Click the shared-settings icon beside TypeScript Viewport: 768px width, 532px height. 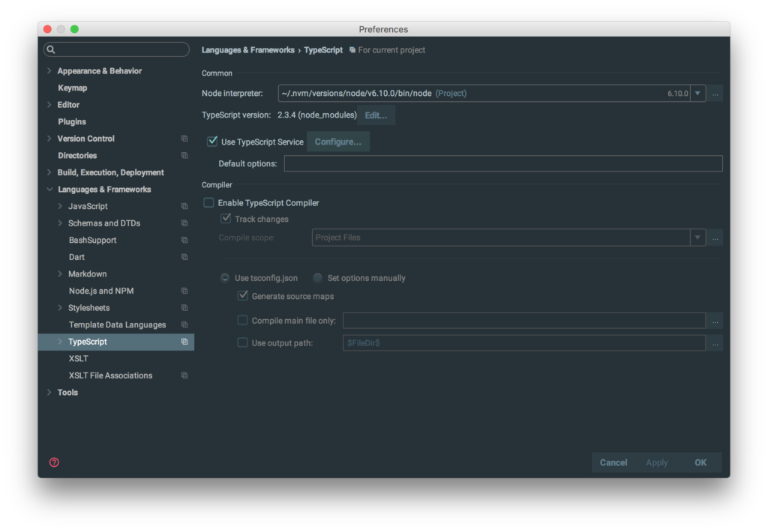(184, 341)
